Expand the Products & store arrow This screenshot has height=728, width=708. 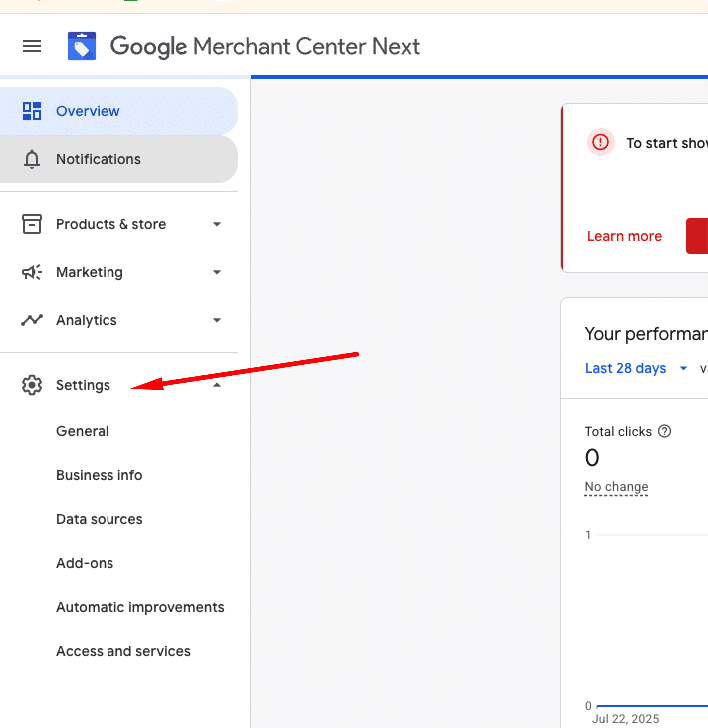(x=217, y=224)
